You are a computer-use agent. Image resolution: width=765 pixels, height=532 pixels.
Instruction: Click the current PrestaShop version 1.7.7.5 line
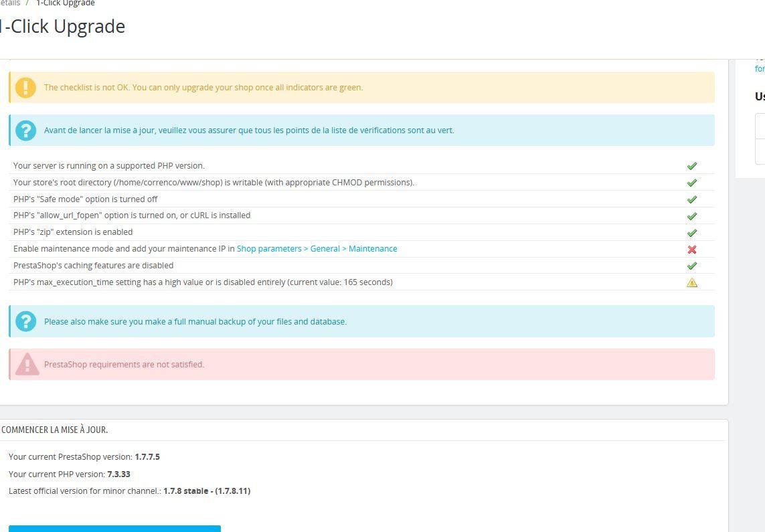pyautogui.click(x=84, y=457)
